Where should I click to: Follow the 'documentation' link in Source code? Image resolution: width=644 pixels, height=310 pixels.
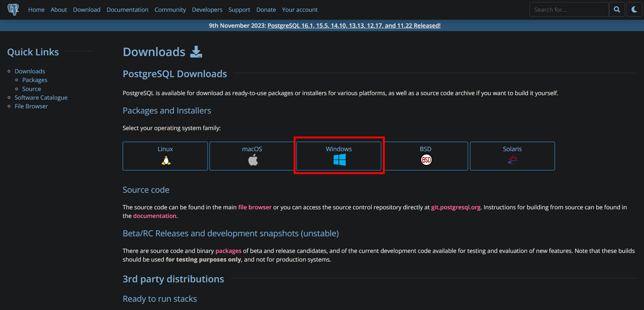(155, 216)
